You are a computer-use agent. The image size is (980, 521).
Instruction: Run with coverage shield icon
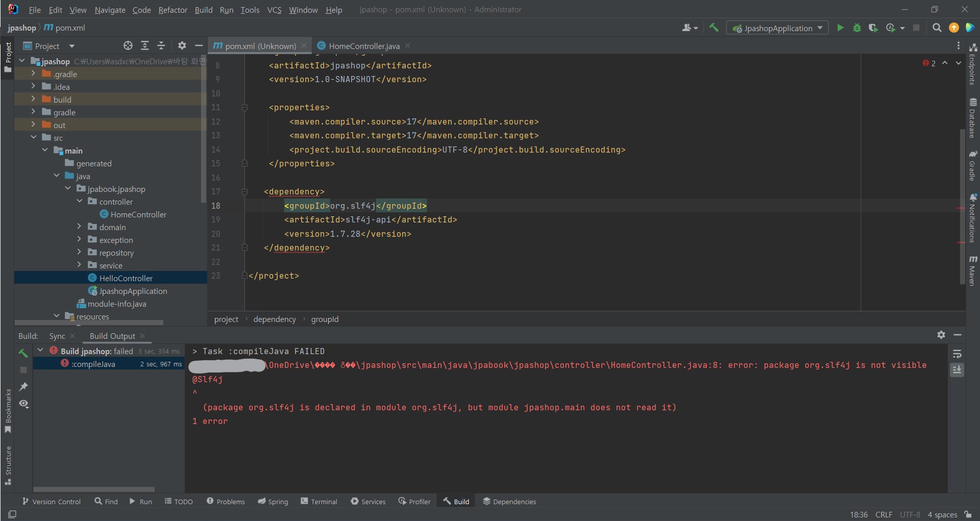[873, 28]
